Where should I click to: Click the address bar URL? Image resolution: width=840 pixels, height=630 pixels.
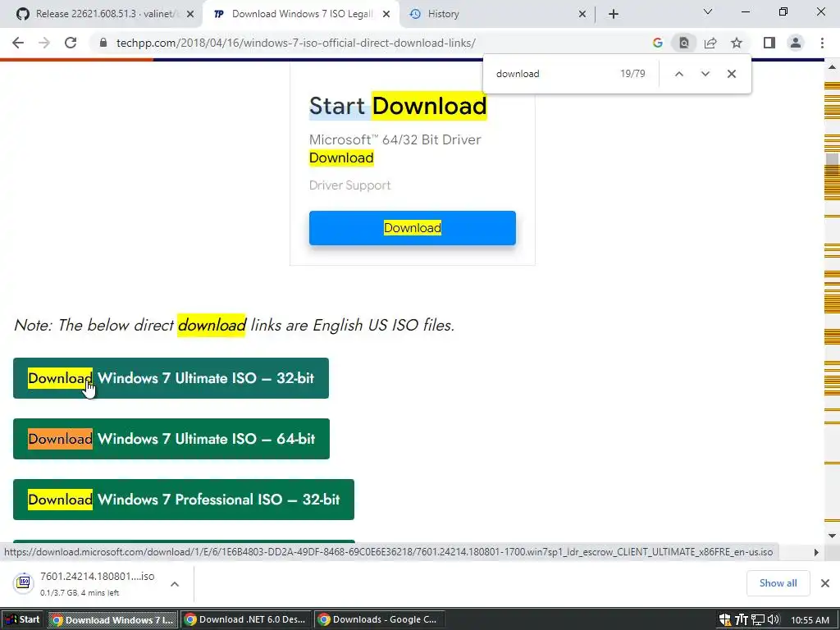[295, 43]
